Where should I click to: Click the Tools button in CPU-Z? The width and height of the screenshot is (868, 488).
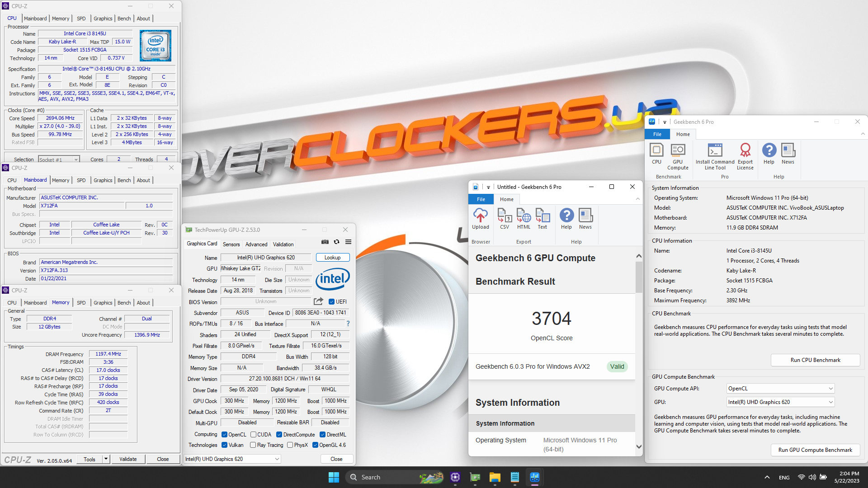[90, 459]
